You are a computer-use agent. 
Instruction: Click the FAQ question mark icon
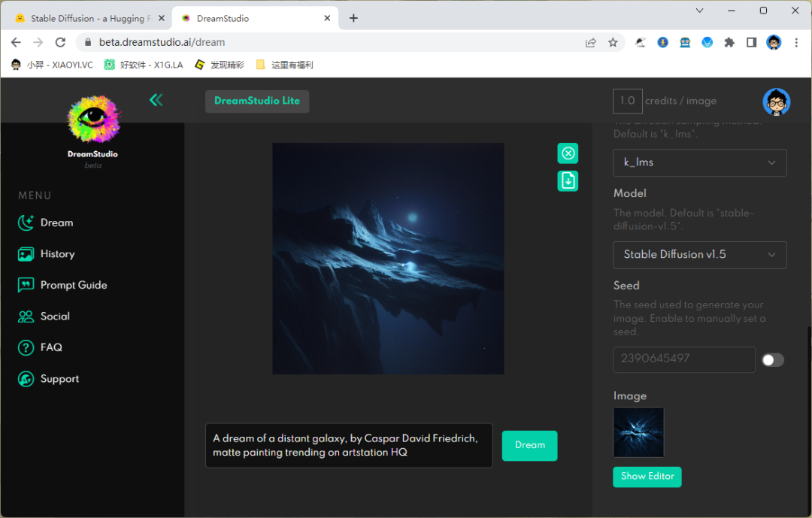tap(26, 347)
